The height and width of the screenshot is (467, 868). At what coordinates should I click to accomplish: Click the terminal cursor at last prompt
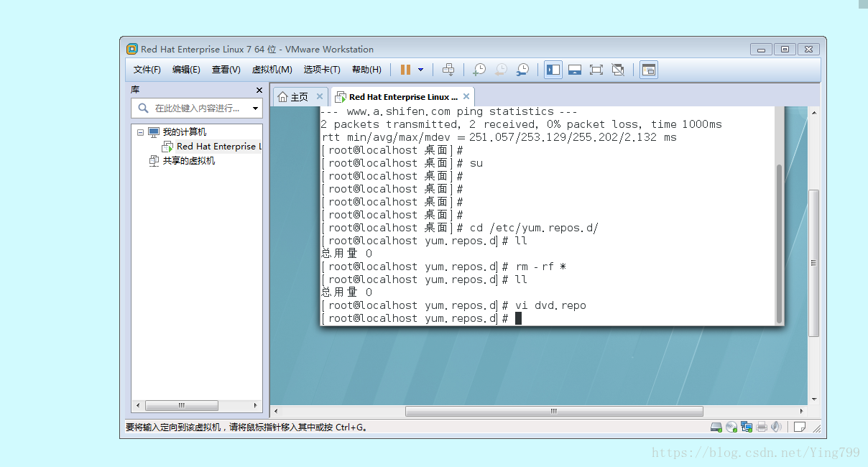[518, 318]
